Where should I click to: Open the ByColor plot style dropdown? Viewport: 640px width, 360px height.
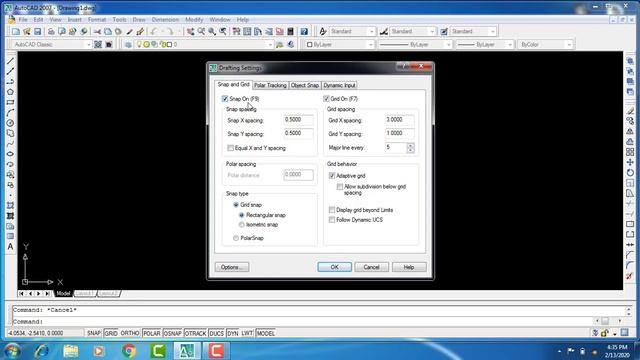click(569, 44)
